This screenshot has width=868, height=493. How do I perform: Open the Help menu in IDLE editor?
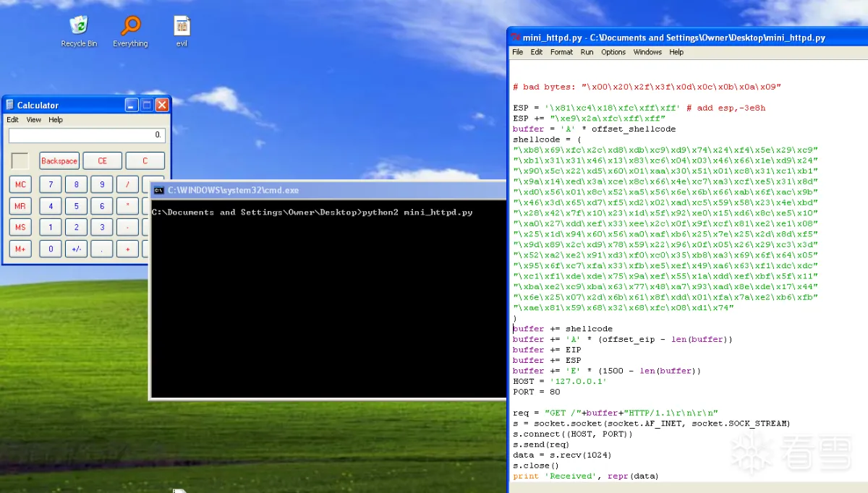click(x=676, y=52)
